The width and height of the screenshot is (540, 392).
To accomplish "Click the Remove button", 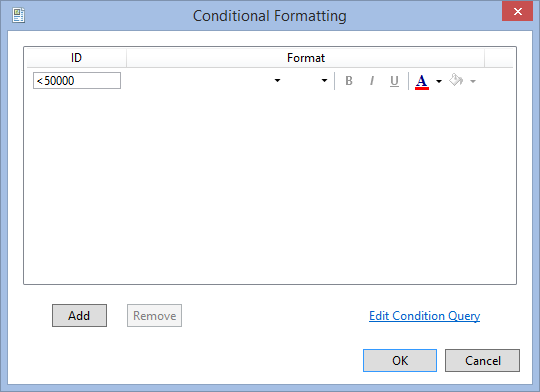I will tap(154, 316).
